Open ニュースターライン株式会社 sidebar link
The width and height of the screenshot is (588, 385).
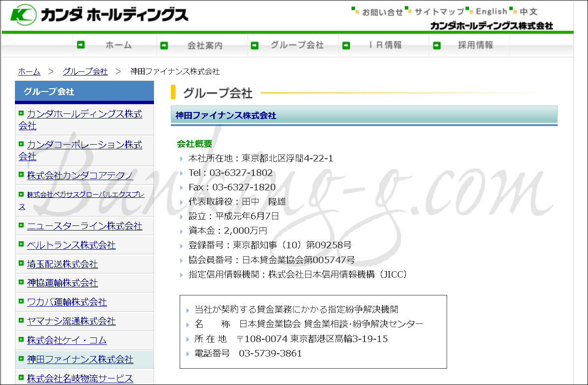tap(84, 226)
